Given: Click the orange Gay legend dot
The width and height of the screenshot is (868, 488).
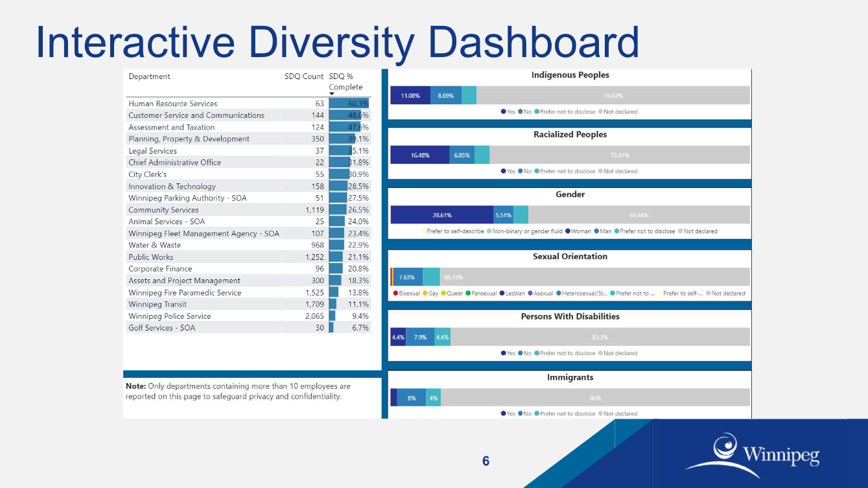Looking at the screenshot, I should click(x=425, y=294).
